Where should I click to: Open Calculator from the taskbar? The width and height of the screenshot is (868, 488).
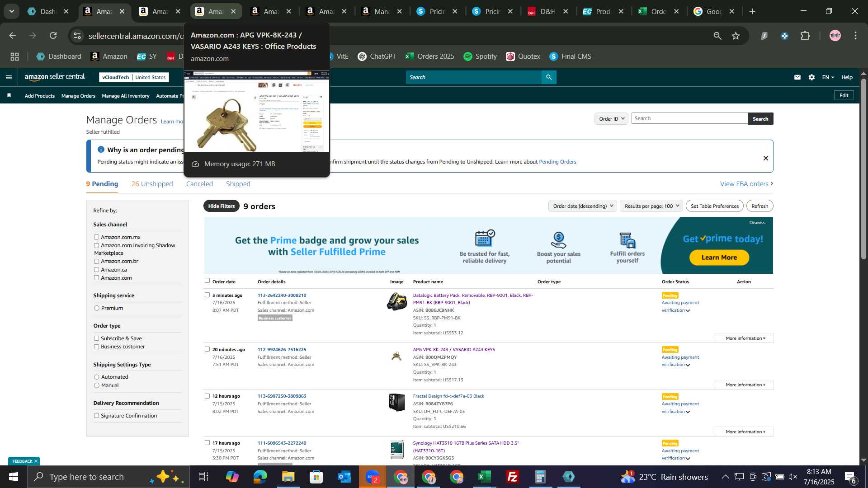(x=540, y=477)
